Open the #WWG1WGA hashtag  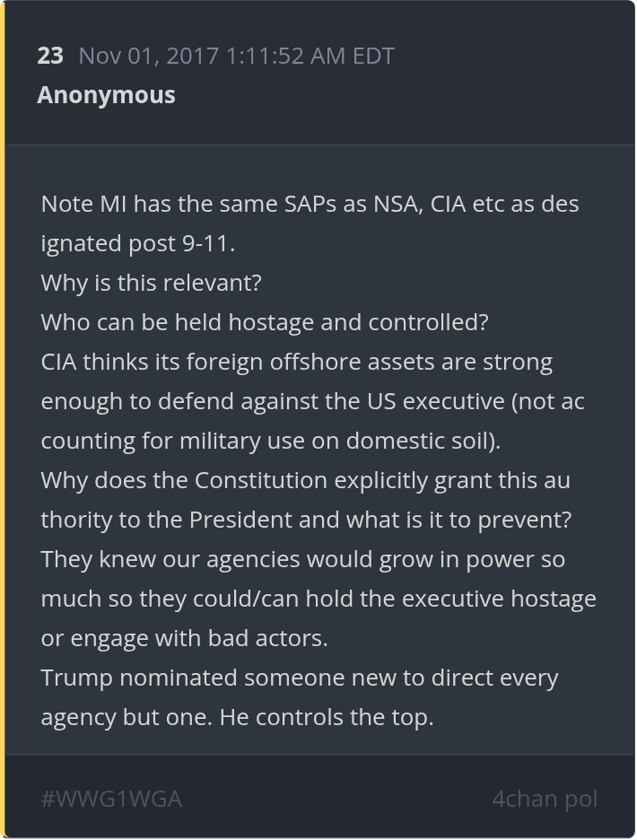point(111,799)
